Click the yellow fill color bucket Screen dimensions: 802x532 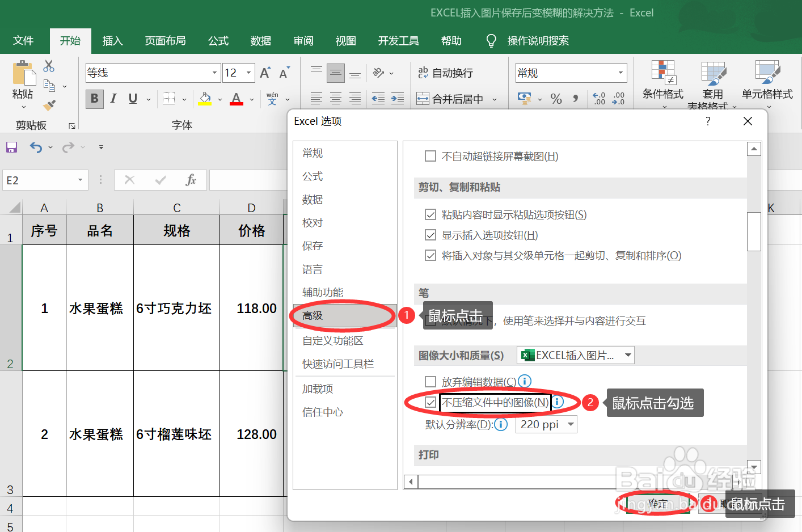click(x=205, y=99)
